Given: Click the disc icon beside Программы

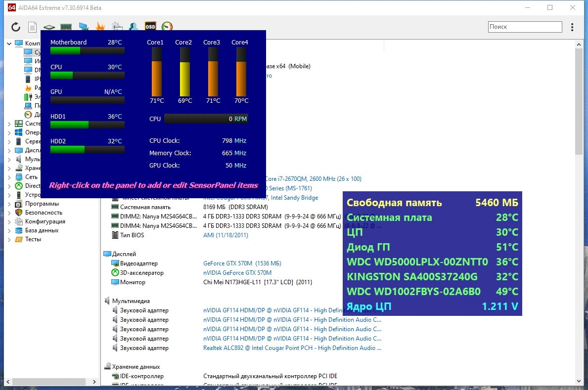Looking at the screenshot, I should coord(19,204).
